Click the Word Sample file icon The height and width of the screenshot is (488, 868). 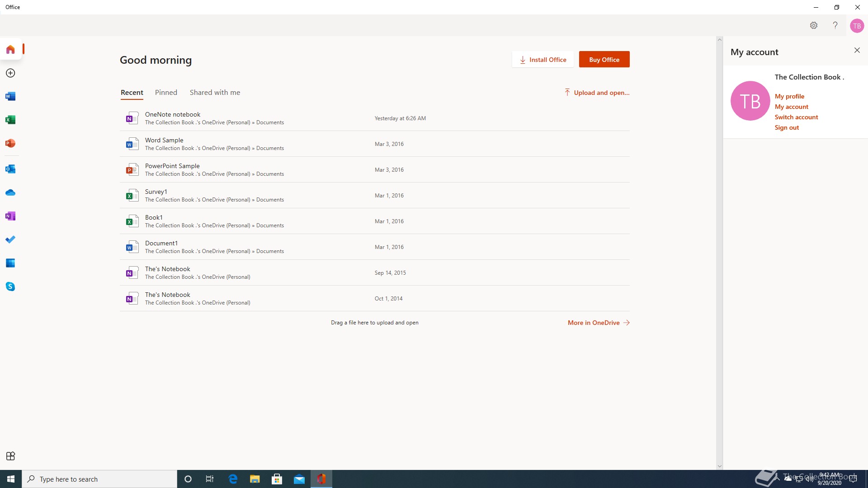click(x=132, y=144)
